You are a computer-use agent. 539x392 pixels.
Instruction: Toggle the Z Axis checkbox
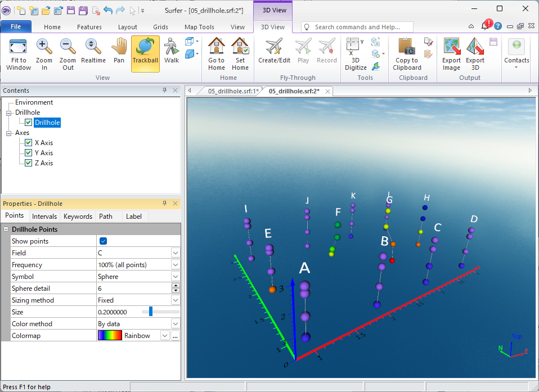click(28, 163)
